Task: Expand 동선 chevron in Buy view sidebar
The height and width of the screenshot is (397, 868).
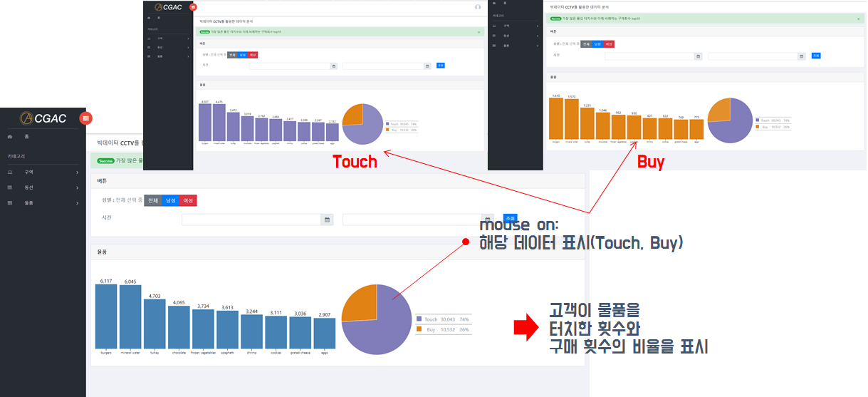Action: point(538,36)
